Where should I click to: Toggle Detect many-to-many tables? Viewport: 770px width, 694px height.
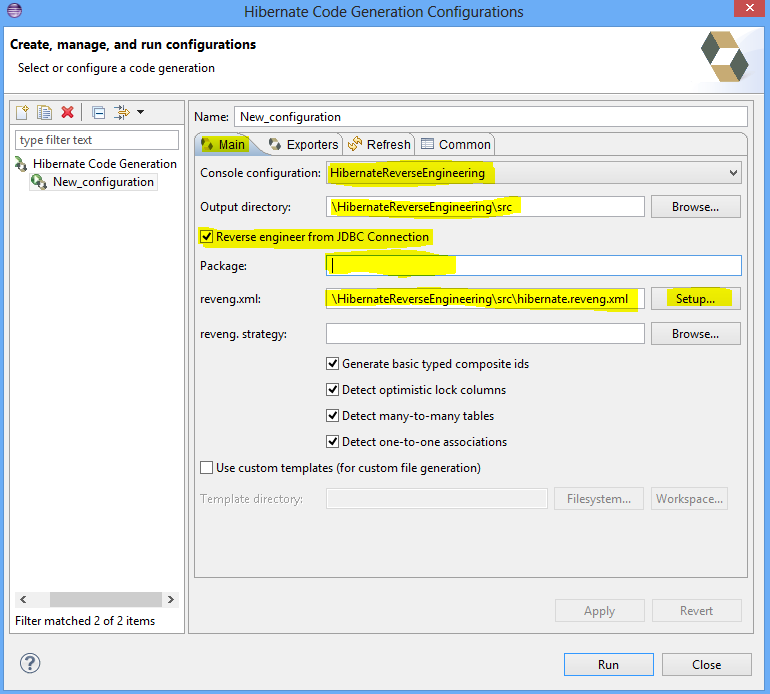[332, 416]
